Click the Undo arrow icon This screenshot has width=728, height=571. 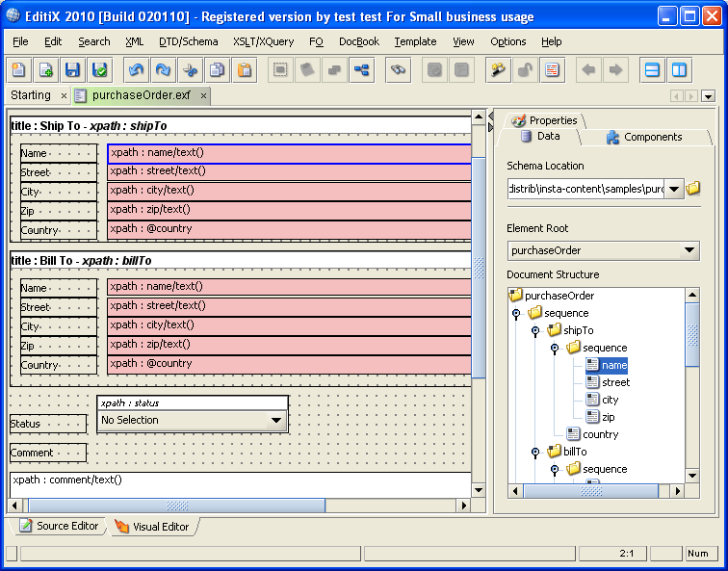136,70
